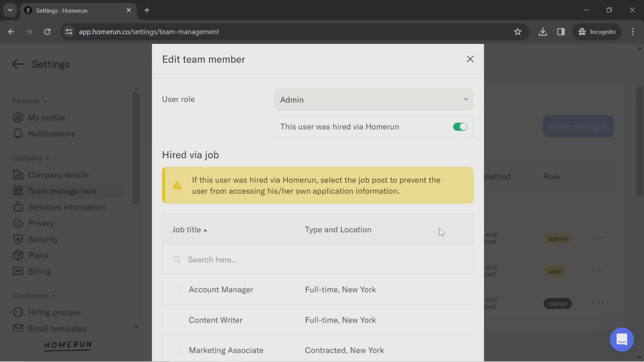644x362 pixels.
Task: Type in the job search field
Action: (318, 259)
